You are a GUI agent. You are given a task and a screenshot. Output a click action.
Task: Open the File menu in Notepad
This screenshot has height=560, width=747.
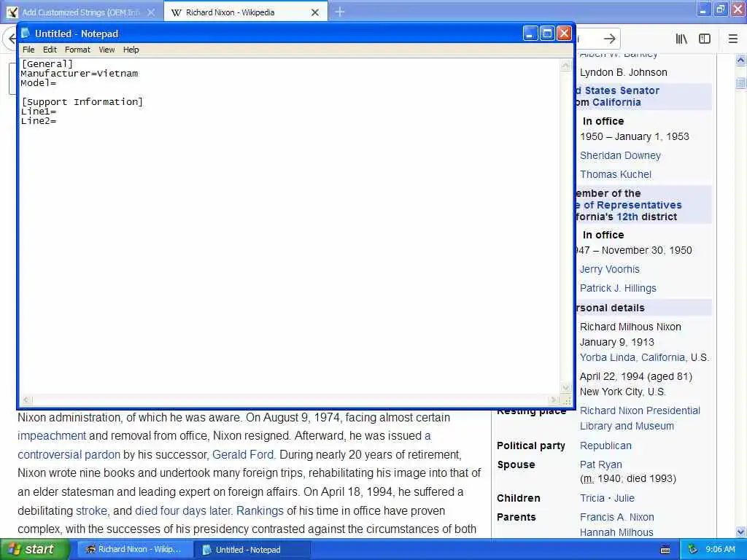[28, 50]
